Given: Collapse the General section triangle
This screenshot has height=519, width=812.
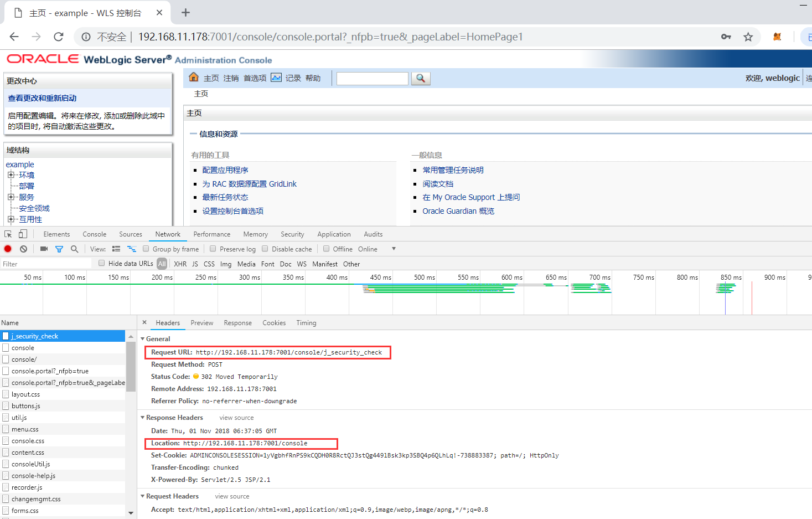Looking at the screenshot, I should coord(142,339).
